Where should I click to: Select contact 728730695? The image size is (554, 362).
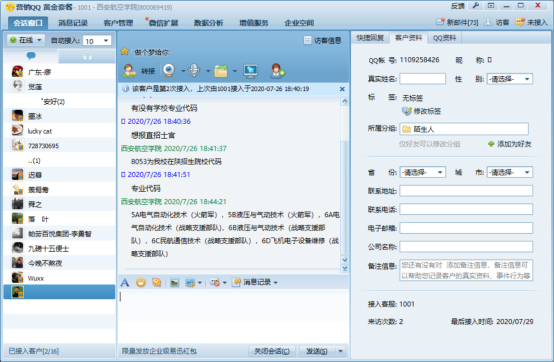(59, 146)
